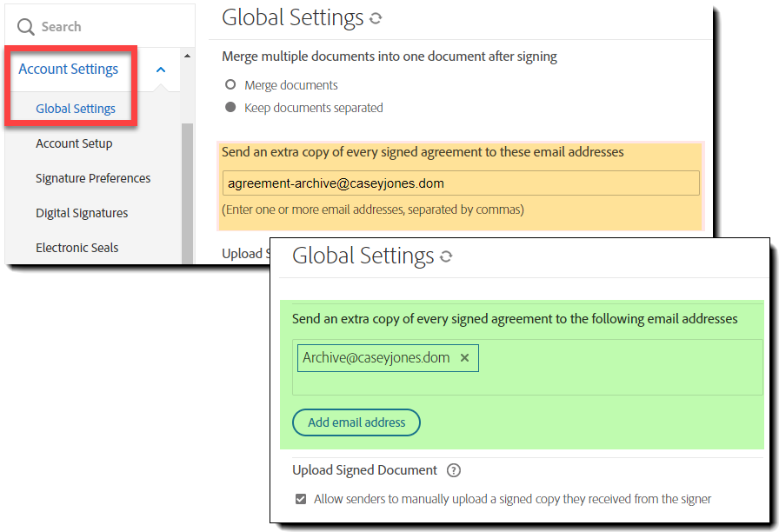Open Signature Preferences settings page
The width and height of the screenshot is (779, 532).
click(x=93, y=178)
